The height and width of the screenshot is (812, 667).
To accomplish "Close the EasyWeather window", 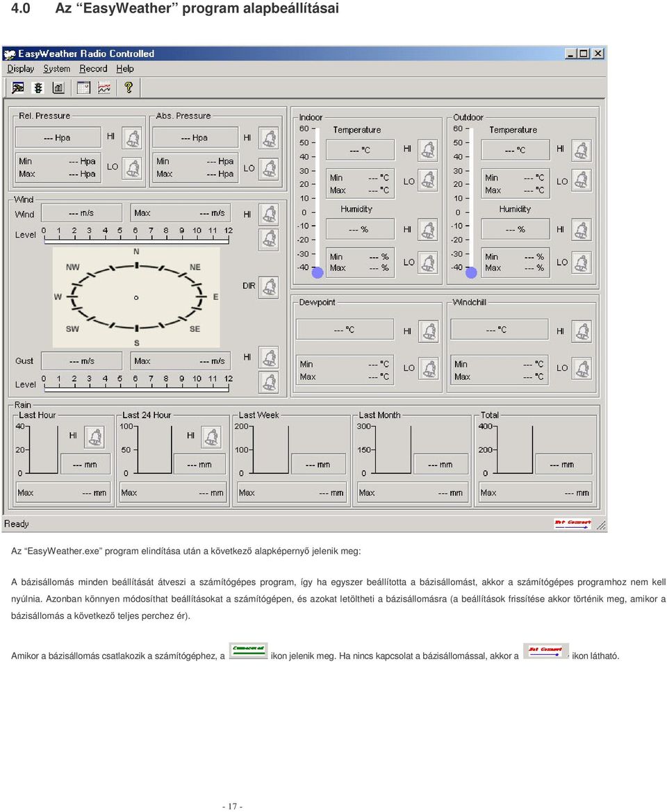I will click(598, 53).
